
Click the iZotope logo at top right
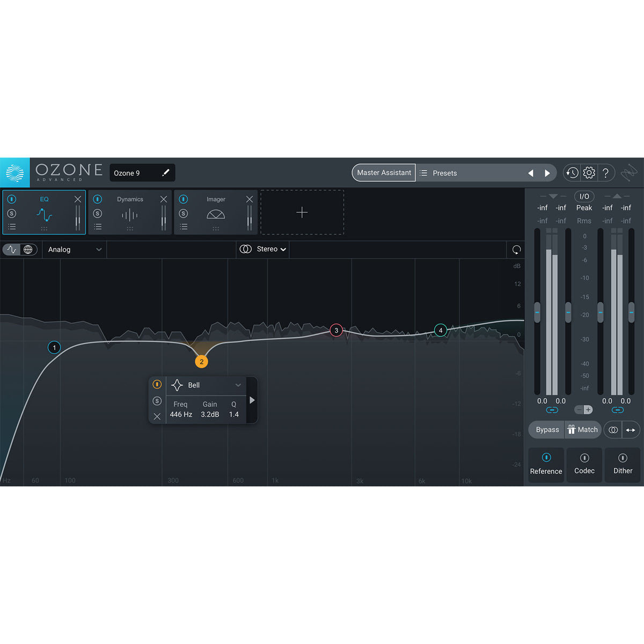pos(629,173)
